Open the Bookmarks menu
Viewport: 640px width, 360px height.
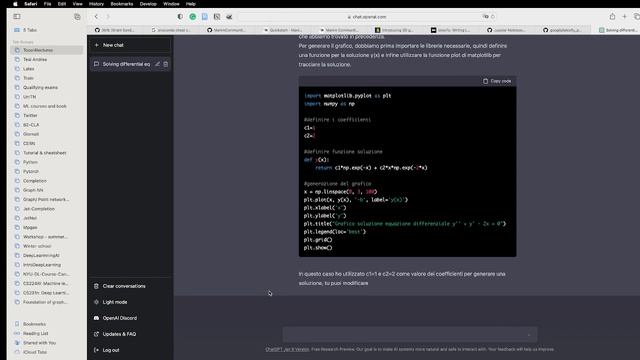coord(122,4)
